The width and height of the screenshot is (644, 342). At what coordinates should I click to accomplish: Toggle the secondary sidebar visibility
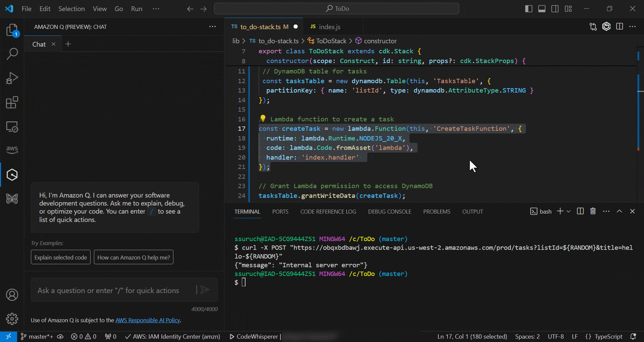[555, 9]
